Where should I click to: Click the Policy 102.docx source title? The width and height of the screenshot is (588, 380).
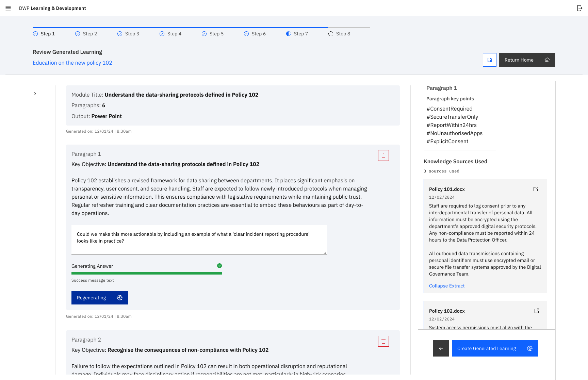447,311
